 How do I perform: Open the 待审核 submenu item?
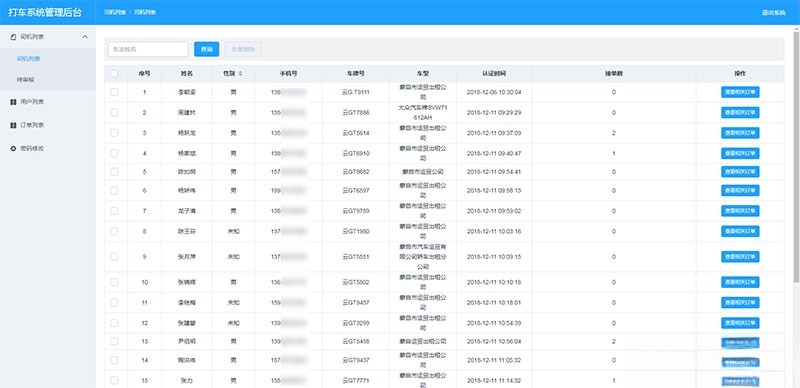(x=26, y=80)
